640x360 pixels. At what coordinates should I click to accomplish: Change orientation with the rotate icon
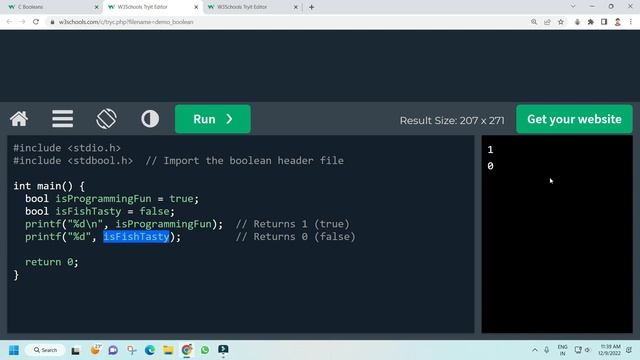pyautogui.click(x=106, y=119)
